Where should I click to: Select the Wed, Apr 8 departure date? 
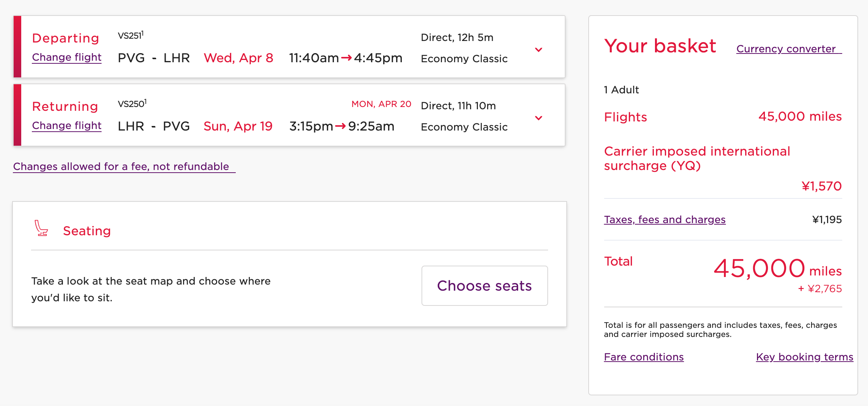(x=238, y=58)
